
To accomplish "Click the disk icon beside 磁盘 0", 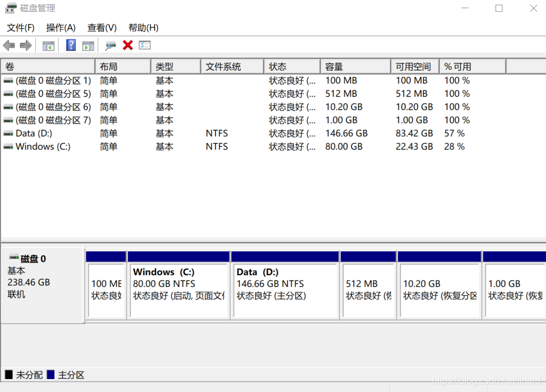I will 14,258.
